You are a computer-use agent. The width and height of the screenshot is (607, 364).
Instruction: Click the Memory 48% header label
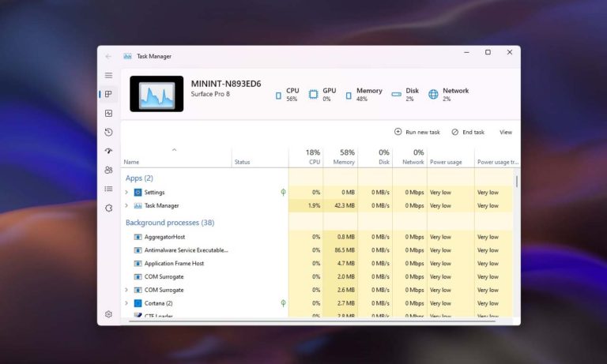pos(369,95)
